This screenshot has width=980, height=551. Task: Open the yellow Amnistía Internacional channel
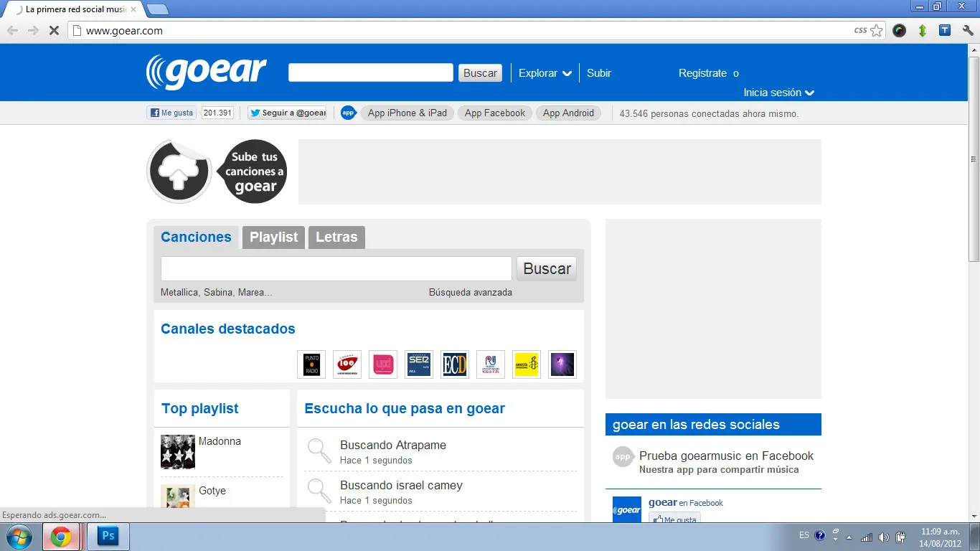(527, 364)
